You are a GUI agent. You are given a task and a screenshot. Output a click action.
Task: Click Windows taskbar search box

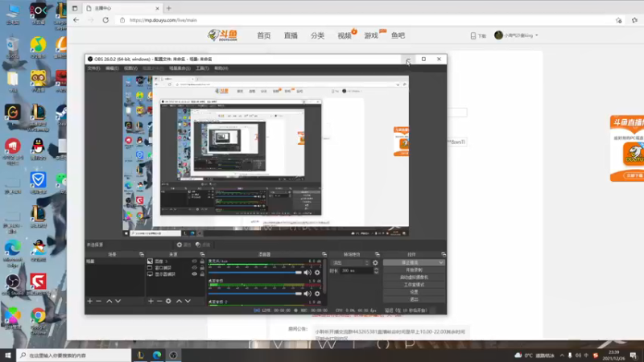click(74, 356)
